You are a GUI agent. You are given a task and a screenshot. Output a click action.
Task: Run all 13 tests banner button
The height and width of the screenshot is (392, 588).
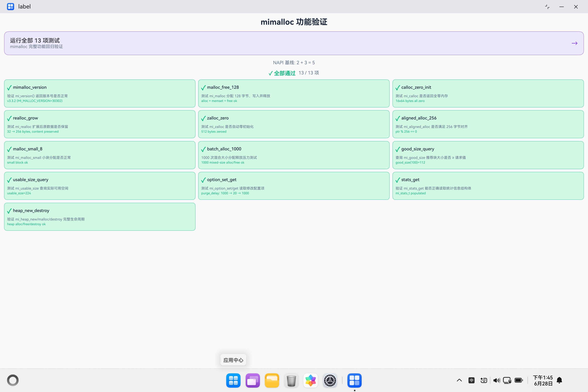294,43
